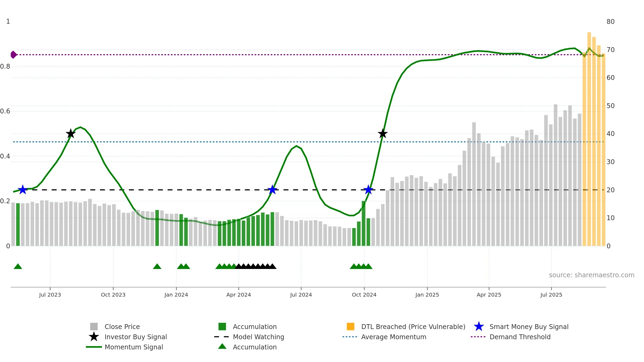Click the sharemaestro.com source text
Screen dimensions: 644x362
click(591, 275)
